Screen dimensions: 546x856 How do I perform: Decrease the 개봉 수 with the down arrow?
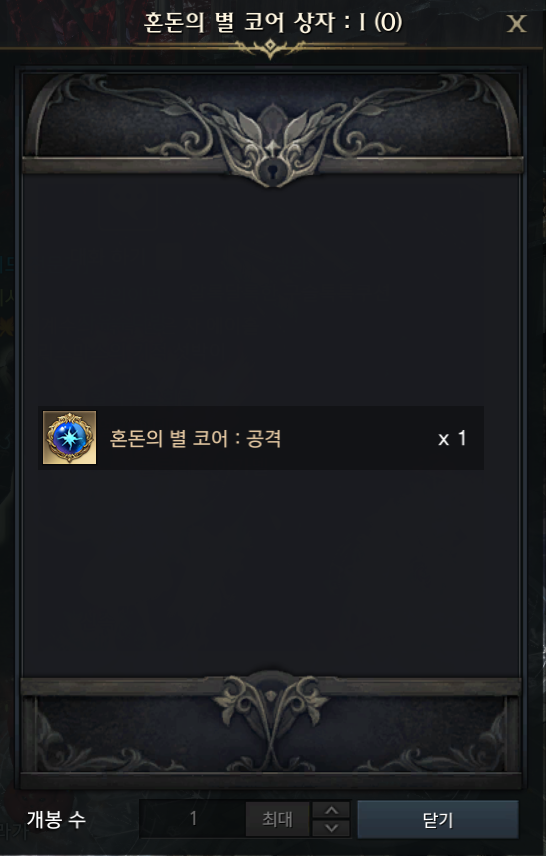[331, 828]
